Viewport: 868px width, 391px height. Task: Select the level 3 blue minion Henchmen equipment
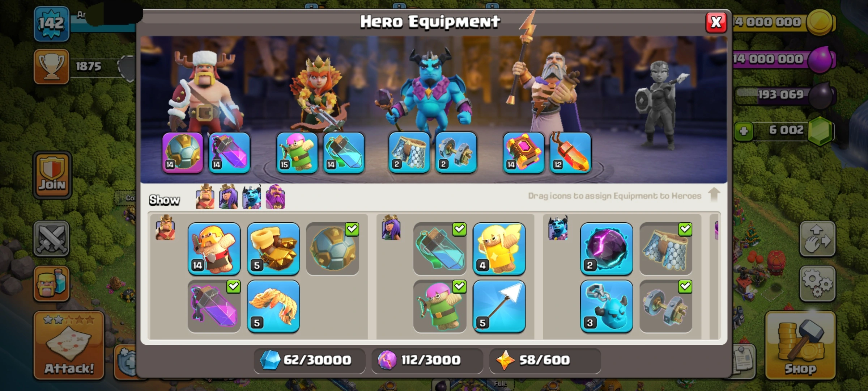607,306
